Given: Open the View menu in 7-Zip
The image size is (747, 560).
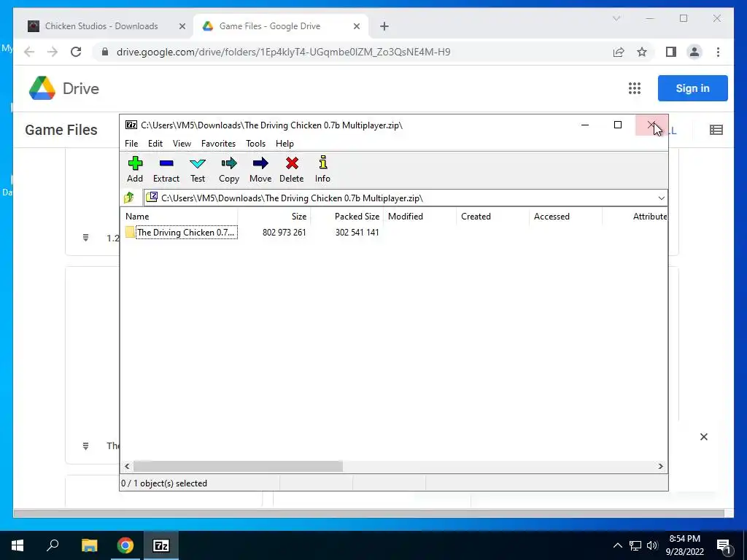Looking at the screenshot, I should pos(182,144).
